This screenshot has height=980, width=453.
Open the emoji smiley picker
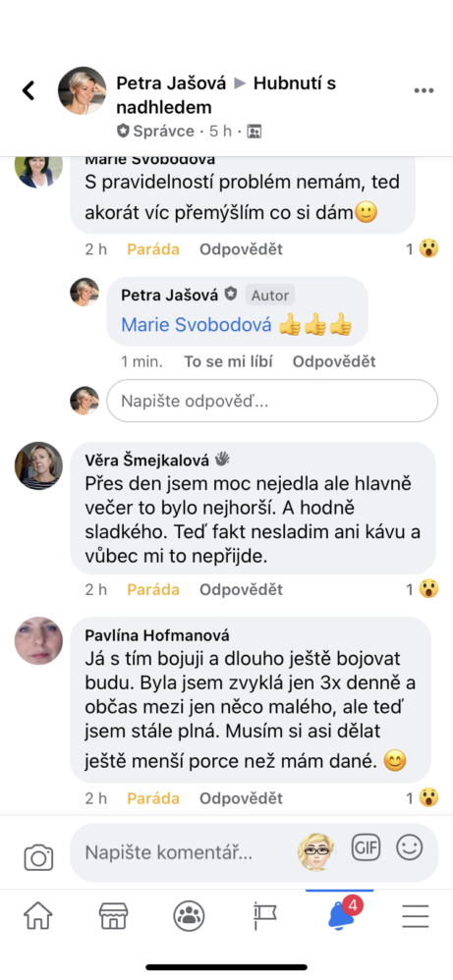tap(410, 847)
